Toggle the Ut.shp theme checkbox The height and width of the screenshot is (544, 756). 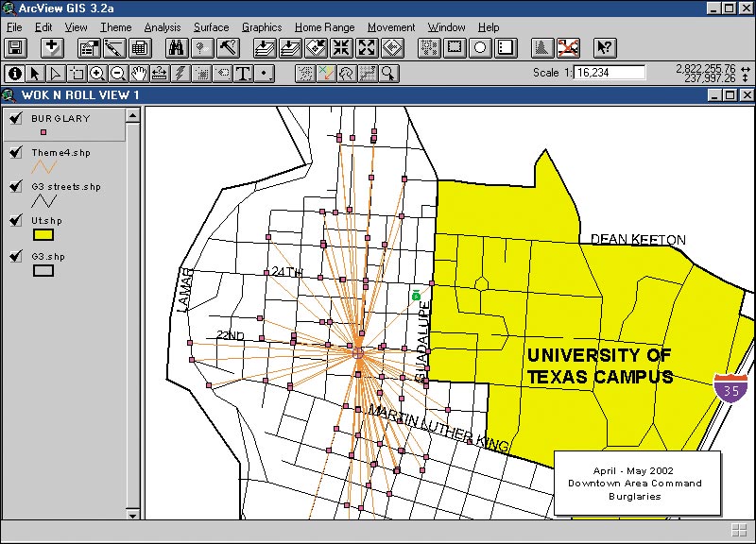coord(16,220)
